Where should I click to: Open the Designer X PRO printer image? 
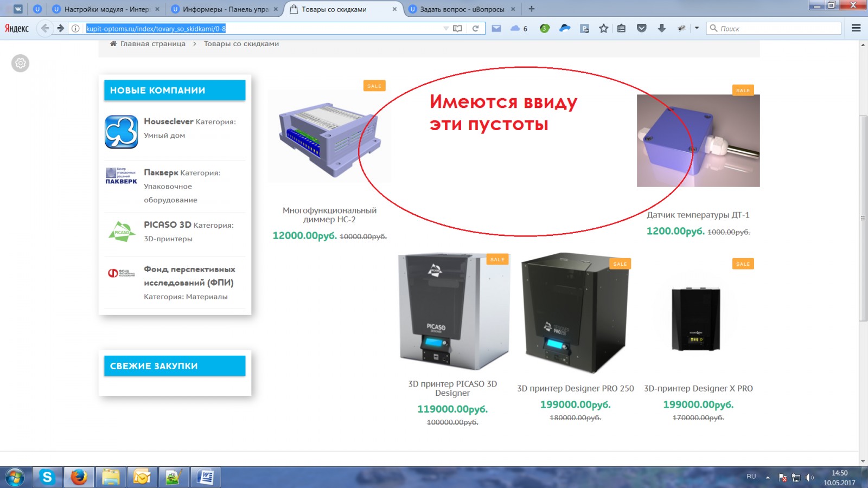[696, 319]
